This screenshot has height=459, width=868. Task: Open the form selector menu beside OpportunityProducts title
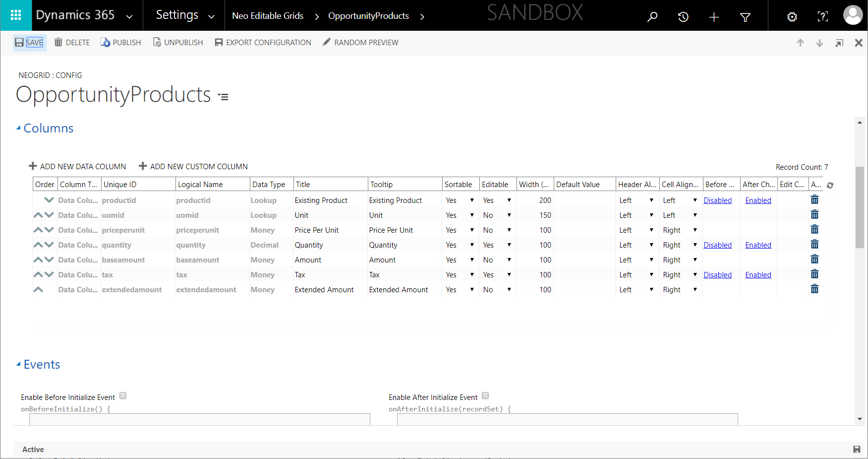click(x=223, y=97)
